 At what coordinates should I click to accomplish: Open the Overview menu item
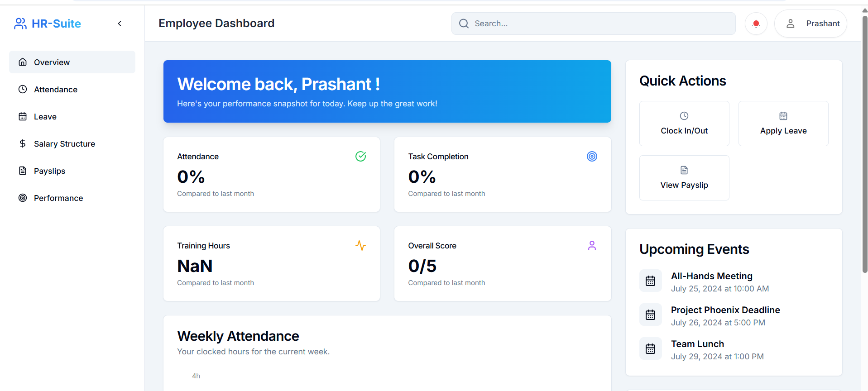pos(72,62)
